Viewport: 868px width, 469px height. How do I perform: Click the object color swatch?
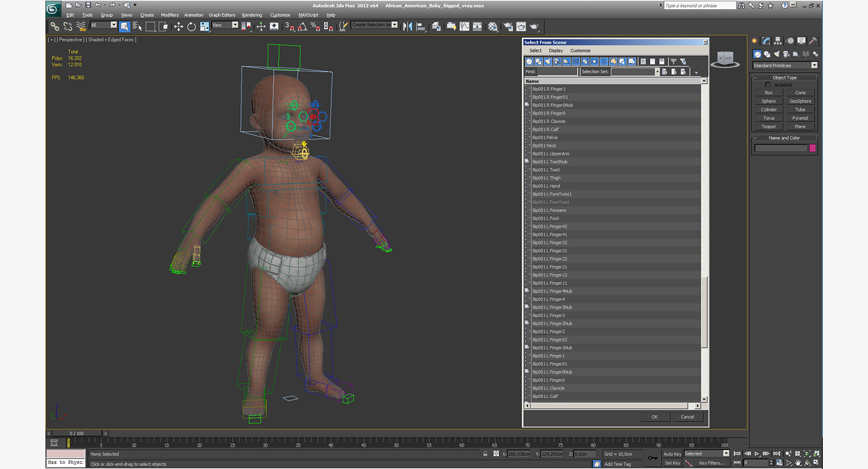pos(813,148)
